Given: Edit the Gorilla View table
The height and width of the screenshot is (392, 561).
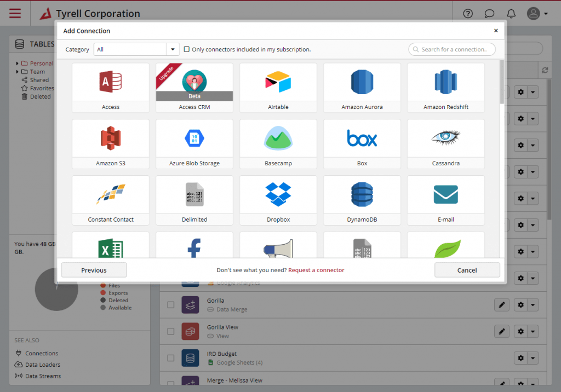Looking at the screenshot, I should click(502, 331).
